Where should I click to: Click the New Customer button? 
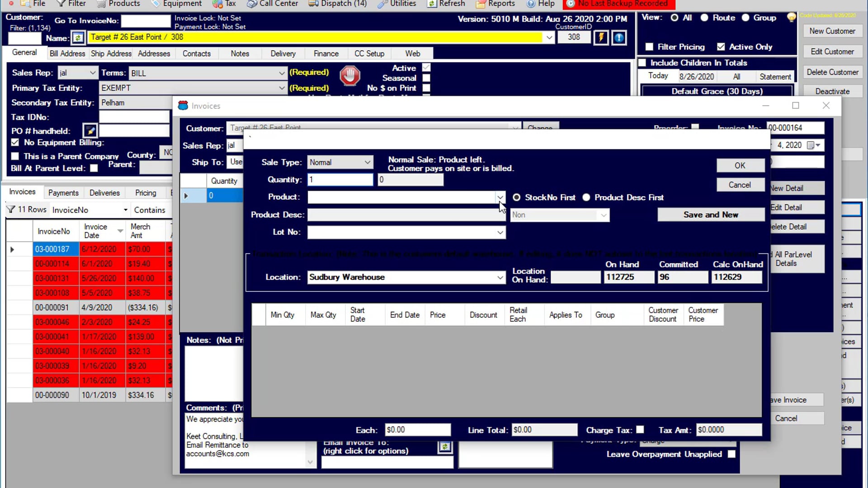832,31
